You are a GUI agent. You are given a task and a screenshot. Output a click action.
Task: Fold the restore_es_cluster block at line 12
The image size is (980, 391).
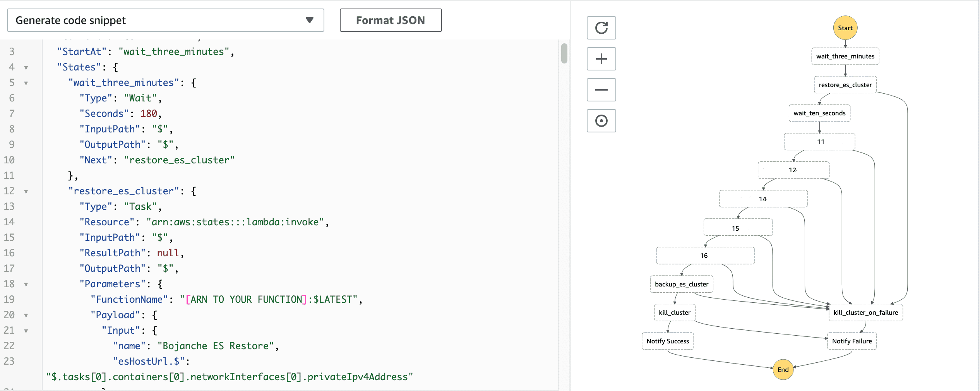click(26, 192)
